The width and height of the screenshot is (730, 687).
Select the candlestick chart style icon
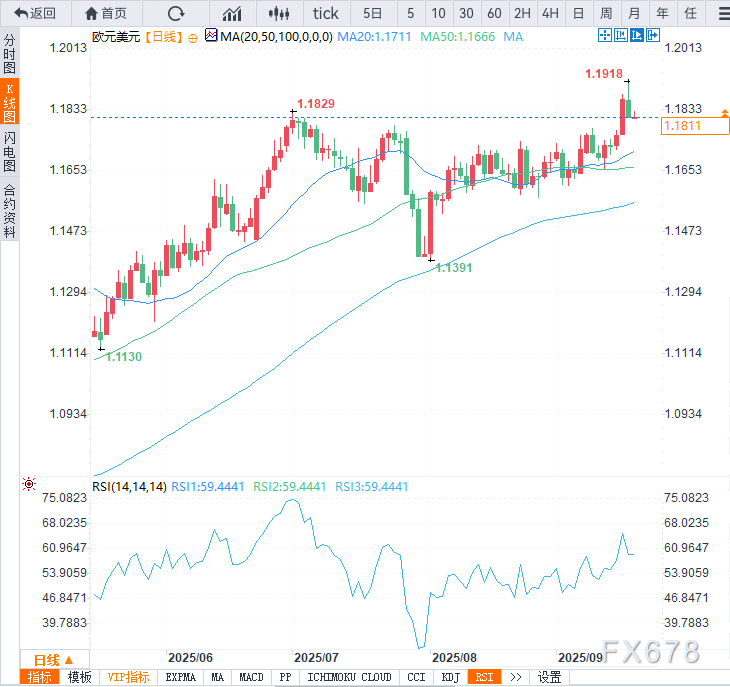(280, 13)
